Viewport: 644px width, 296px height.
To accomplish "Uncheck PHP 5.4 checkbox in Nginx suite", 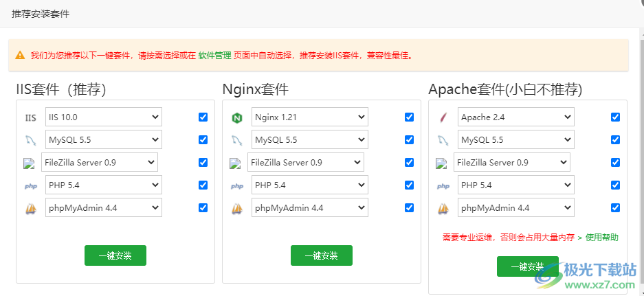I will coord(409,185).
